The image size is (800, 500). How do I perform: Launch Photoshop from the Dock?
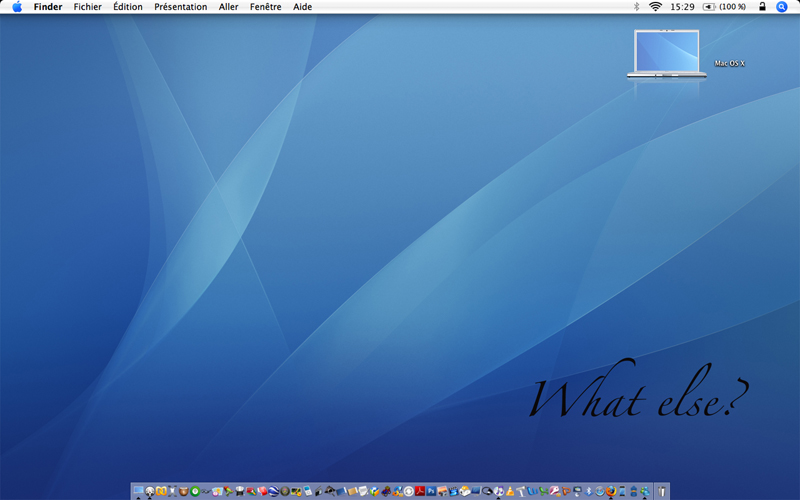431,491
